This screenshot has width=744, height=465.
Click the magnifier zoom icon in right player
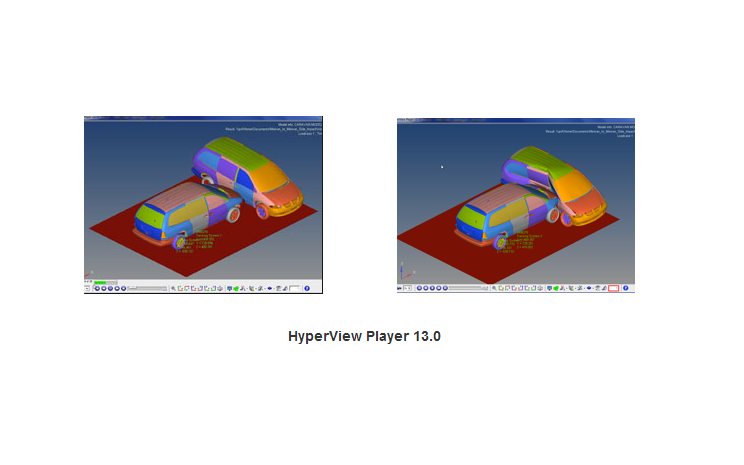[x=494, y=288]
